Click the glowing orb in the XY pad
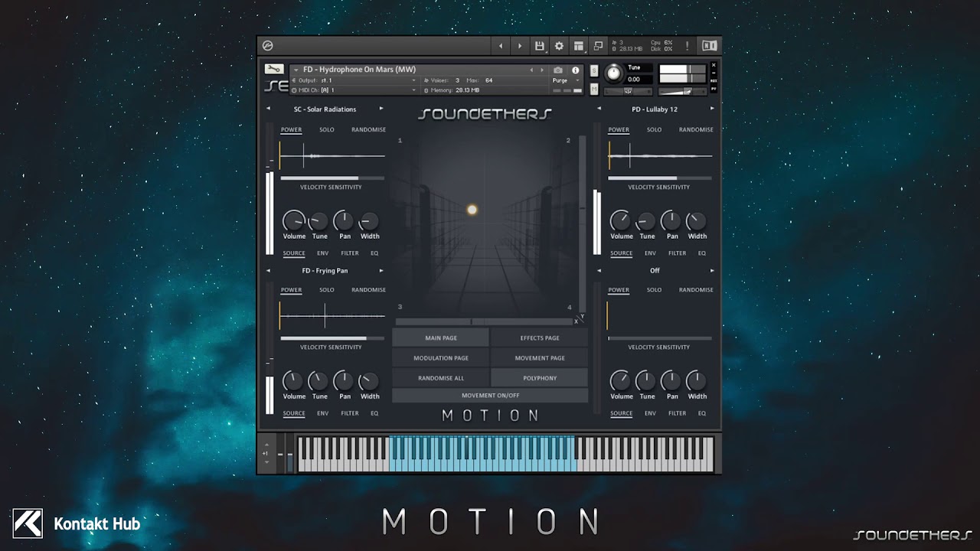The image size is (980, 551). tap(472, 210)
